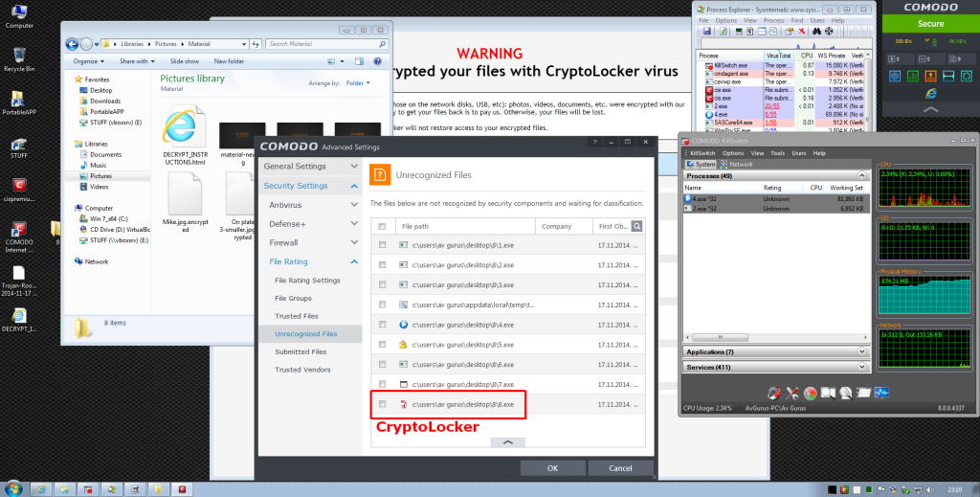This screenshot has width=980, height=497.
Task: Click KillSwitch bottom pie-chart icon
Action: [x=810, y=394]
